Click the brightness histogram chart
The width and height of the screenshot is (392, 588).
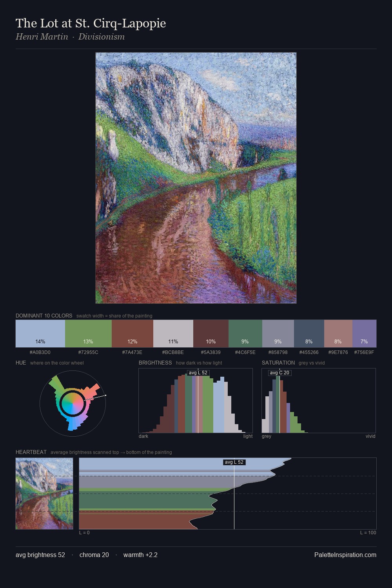tap(196, 401)
